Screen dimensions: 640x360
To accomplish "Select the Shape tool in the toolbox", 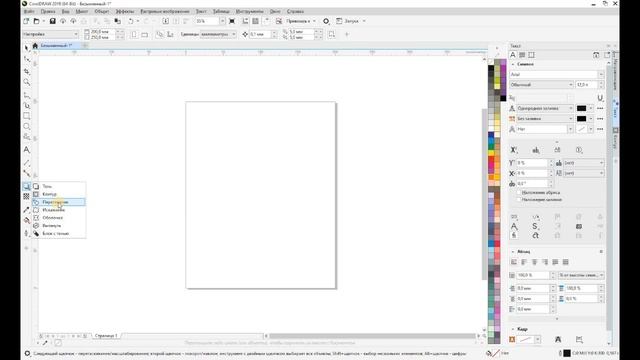I will pyautogui.click(x=27, y=60).
